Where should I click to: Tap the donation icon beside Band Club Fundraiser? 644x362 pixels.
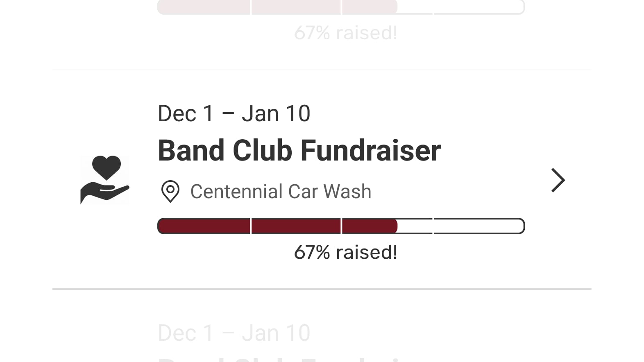[x=105, y=180]
